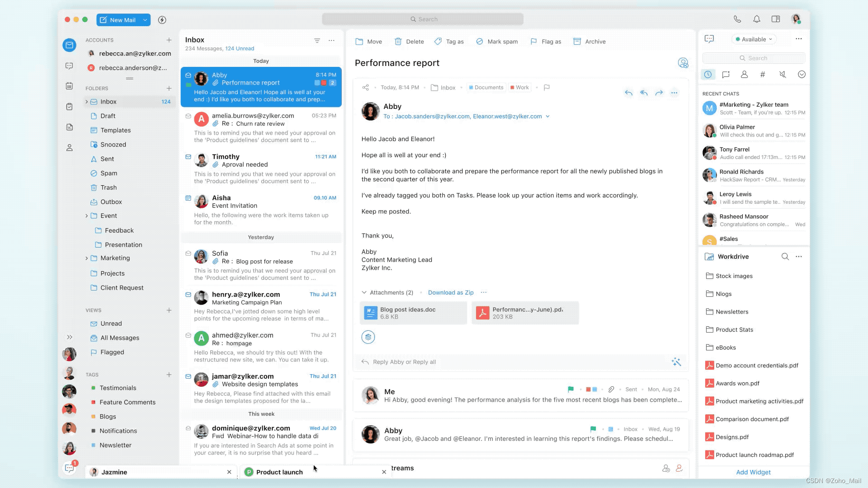Viewport: 868px width, 488px height.
Task: Open the New Mail dropdown arrow
Action: tap(145, 20)
